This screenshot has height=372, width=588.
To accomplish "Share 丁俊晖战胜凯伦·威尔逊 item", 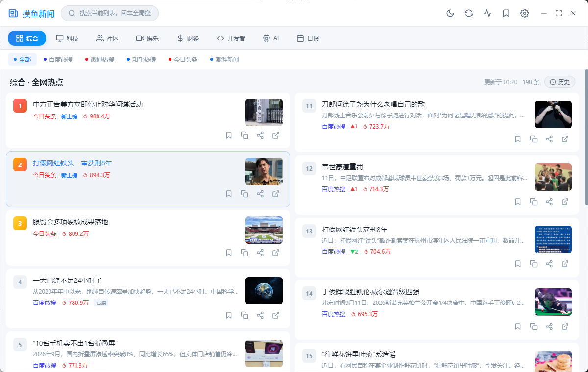I will pos(549,326).
